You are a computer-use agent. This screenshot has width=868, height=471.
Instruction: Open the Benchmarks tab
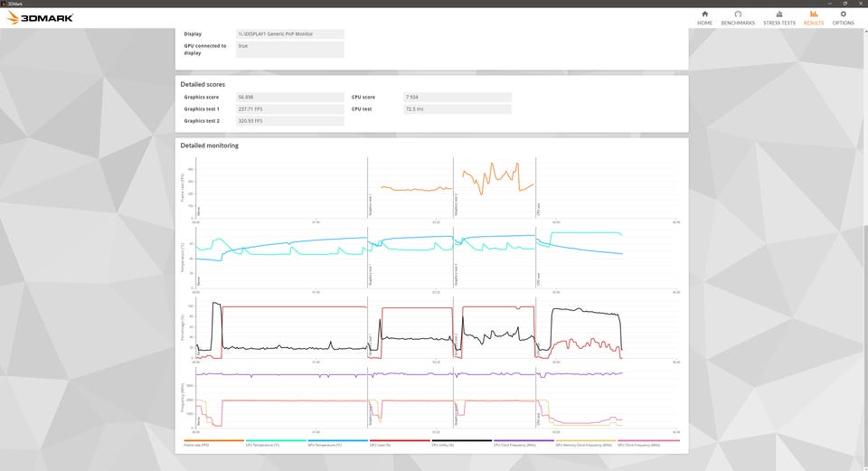[x=738, y=18]
